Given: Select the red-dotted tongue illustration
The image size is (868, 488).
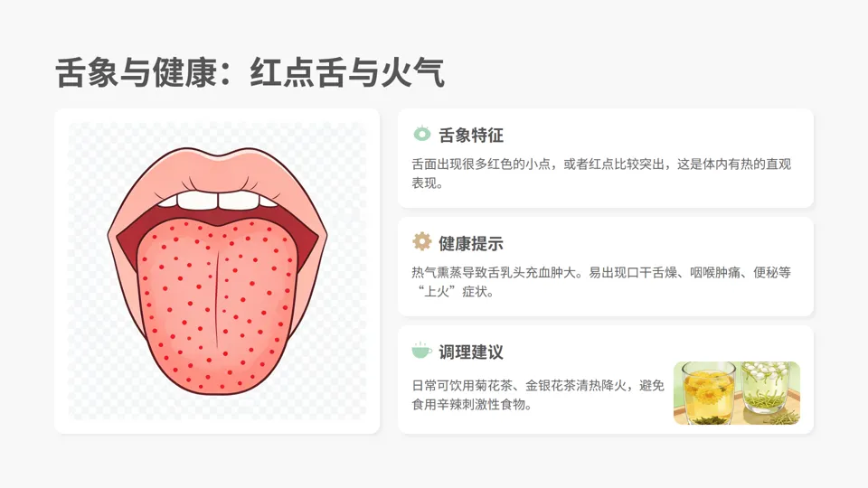Looking at the screenshot, I should (x=217, y=270).
